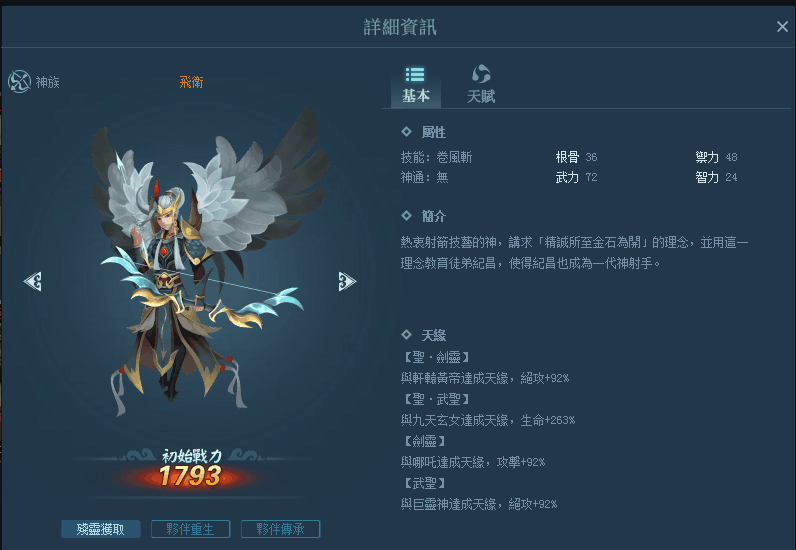Click the 【聖·劍靈】 bond entry
The image size is (796, 550).
coord(436,358)
